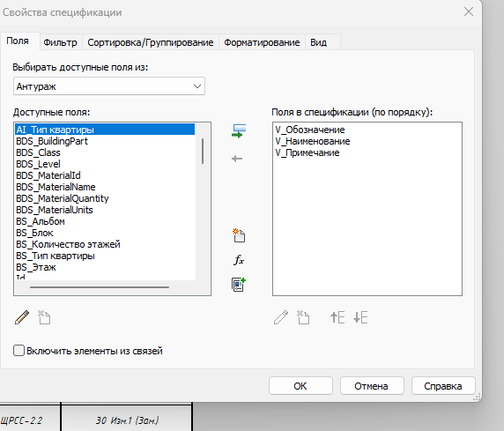Delete parameter icon under scheduled fields
The image size is (504, 431).
[x=303, y=317]
